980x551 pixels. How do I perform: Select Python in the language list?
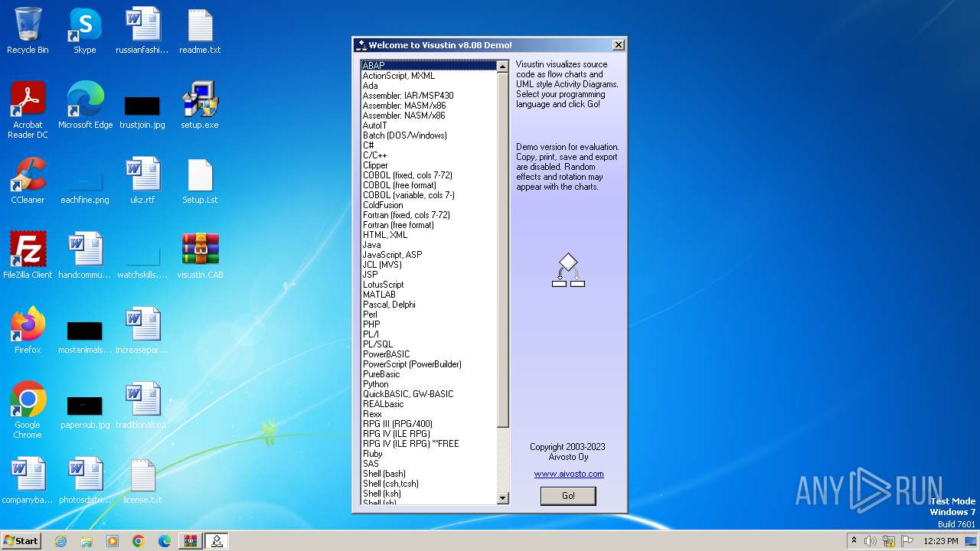point(429,384)
